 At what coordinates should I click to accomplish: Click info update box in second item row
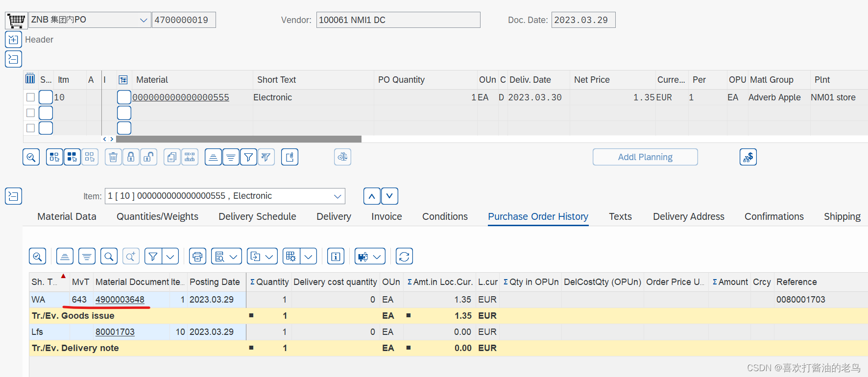124,113
